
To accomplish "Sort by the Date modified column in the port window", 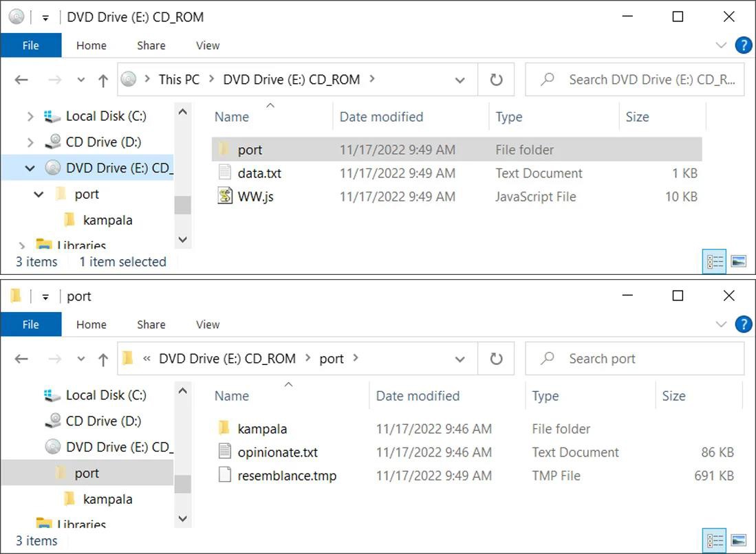I will [418, 396].
